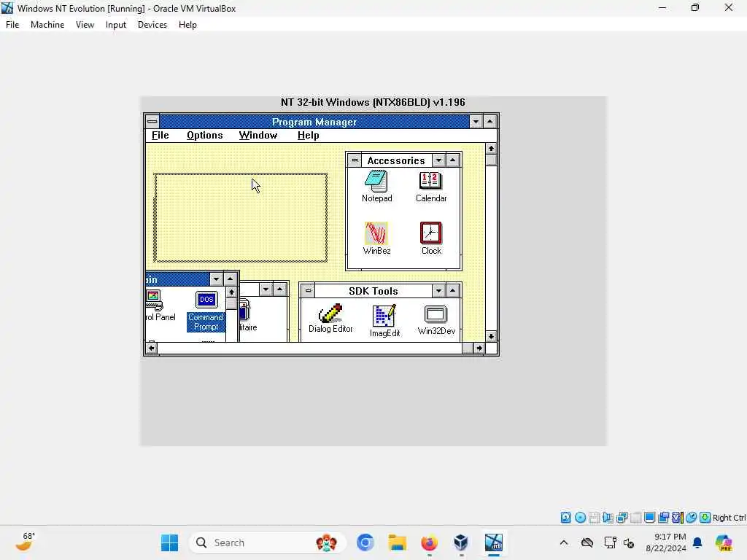Image resolution: width=747 pixels, height=560 pixels.
Task: Click the Main group vertical scroll thumb
Action: point(231,303)
